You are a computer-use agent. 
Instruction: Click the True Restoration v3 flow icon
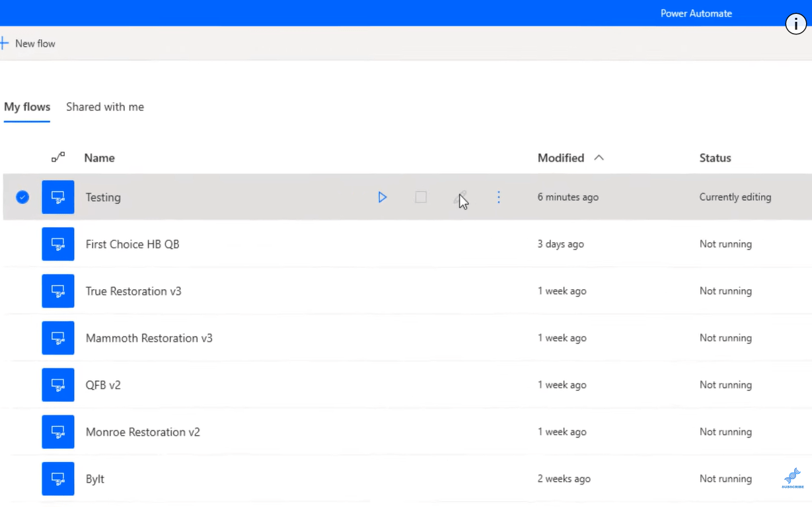click(x=58, y=291)
